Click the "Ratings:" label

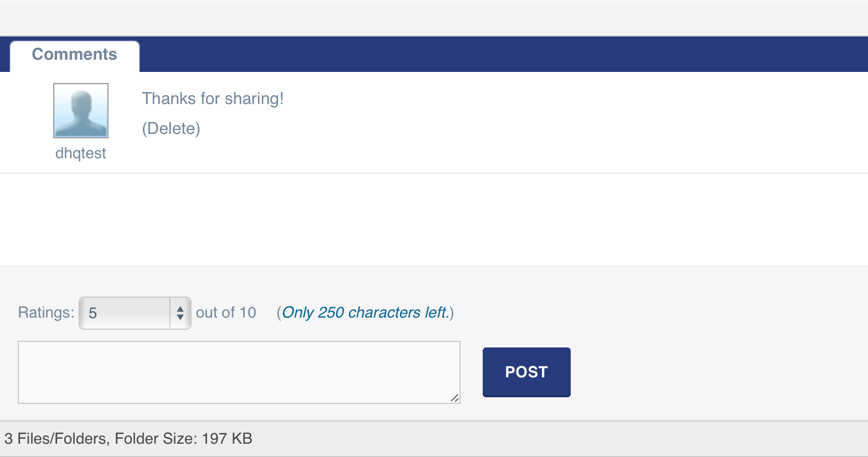point(46,313)
